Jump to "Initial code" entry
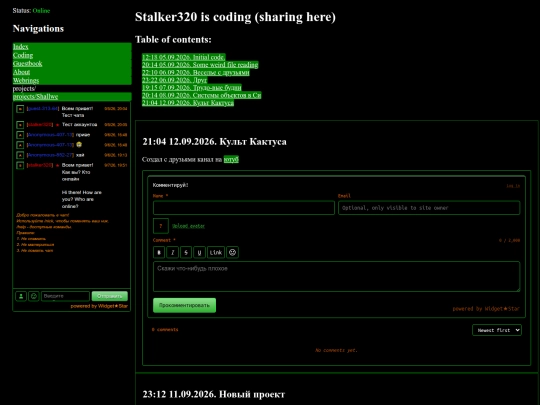Screen dimensions: 540x405 pyautogui.click(x=183, y=57)
